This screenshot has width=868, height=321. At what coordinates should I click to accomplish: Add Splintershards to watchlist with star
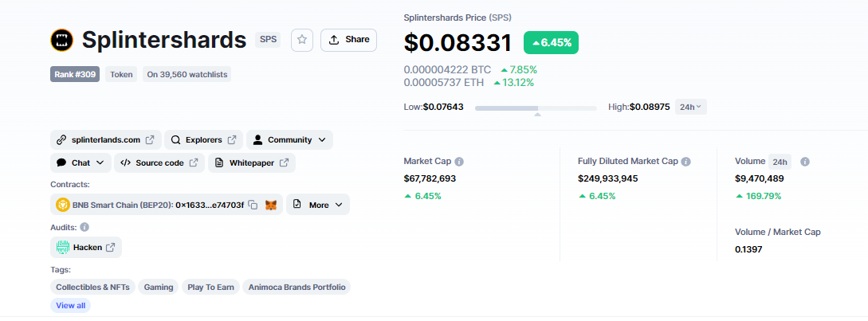(302, 40)
